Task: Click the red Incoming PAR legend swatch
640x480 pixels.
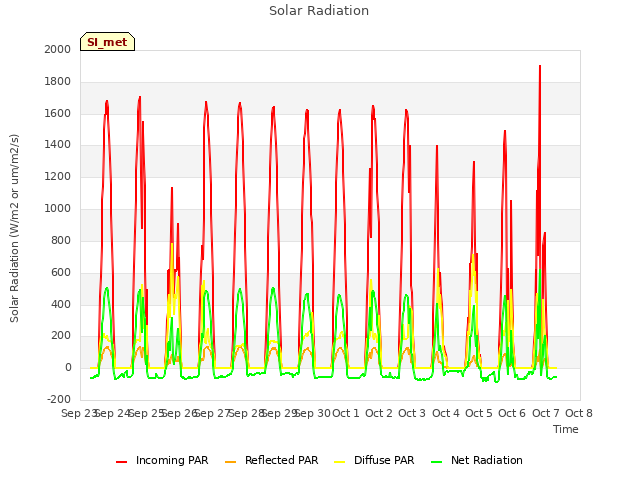Action: (x=121, y=462)
